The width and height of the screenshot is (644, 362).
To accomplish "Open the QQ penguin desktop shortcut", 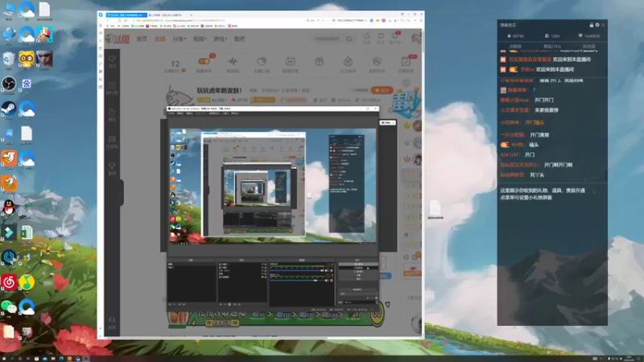I will pos(9,208).
